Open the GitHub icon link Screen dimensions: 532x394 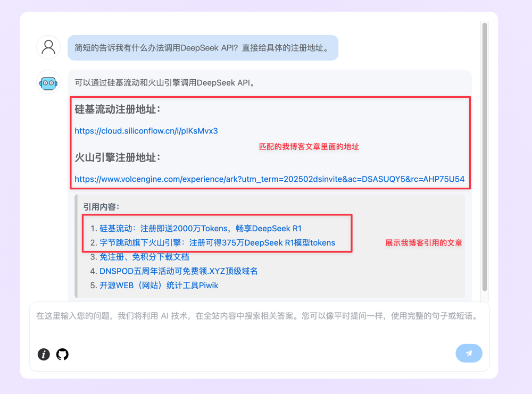[62, 354]
